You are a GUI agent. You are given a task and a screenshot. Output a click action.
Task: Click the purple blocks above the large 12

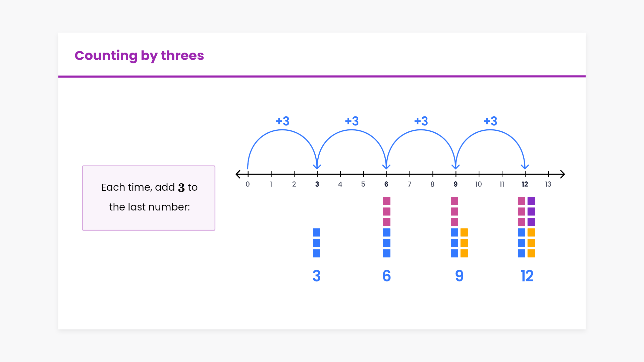531,212
